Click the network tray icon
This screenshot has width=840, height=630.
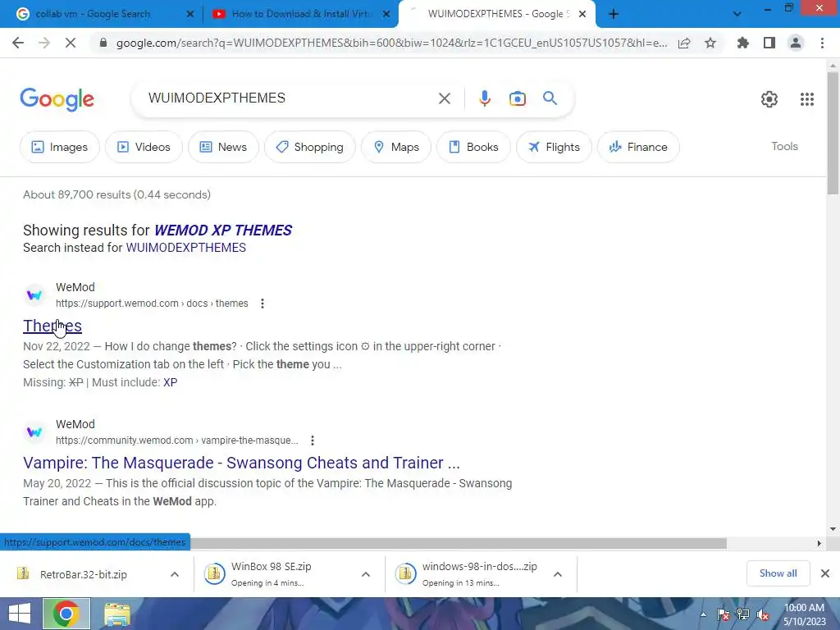click(743, 614)
